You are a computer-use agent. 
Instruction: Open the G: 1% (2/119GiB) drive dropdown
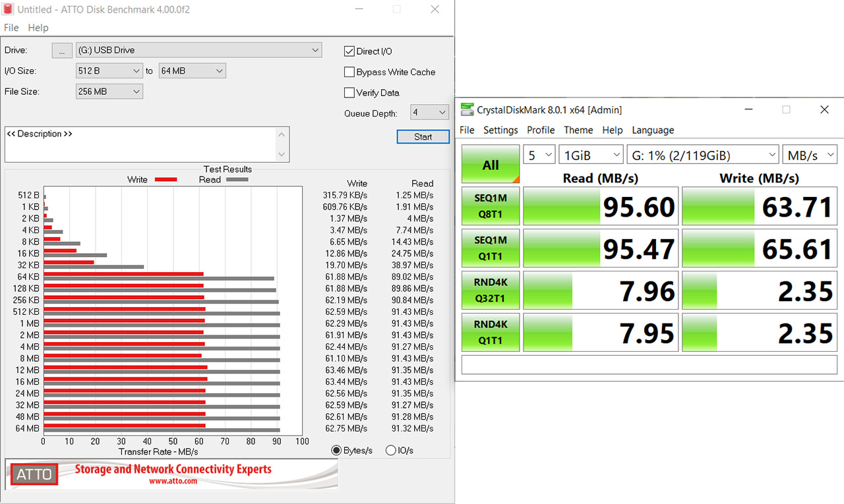tap(703, 155)
